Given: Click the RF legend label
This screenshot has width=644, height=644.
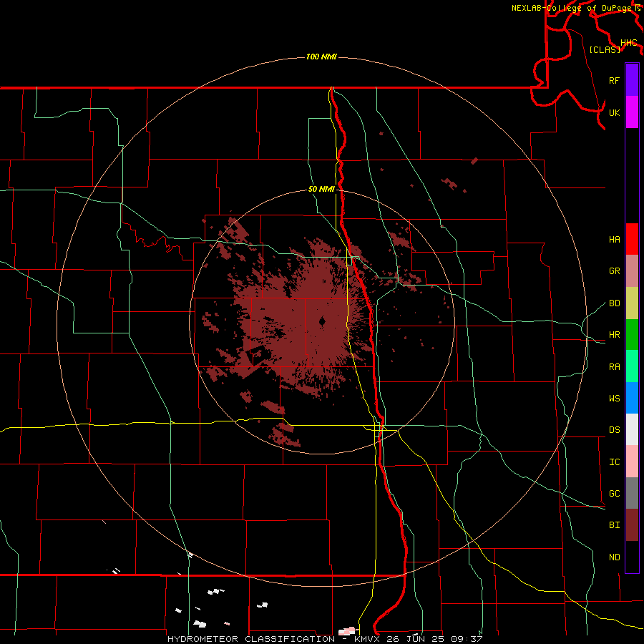Looking at the screenshot, I should (614, 80).
